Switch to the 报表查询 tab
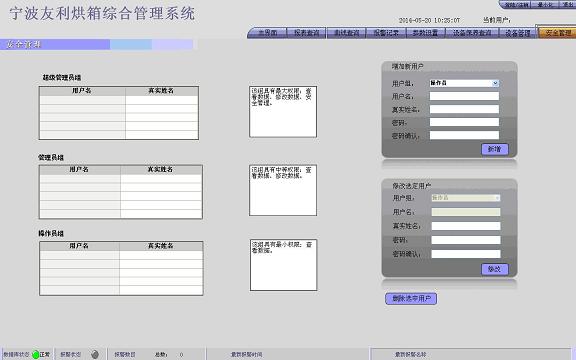 pos(306,33)
